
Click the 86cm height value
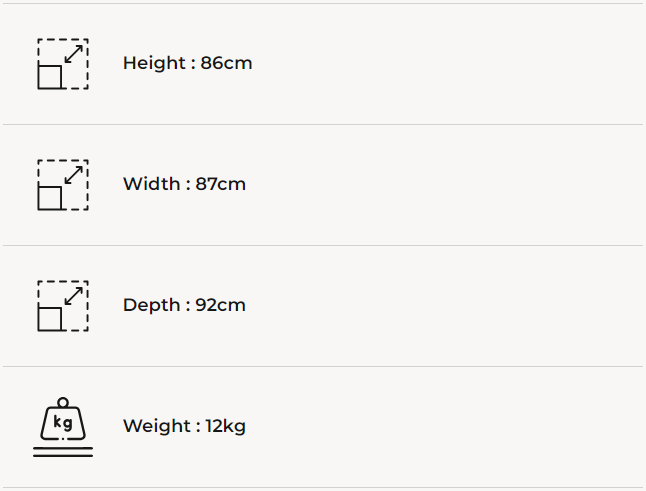pos(226,63)
